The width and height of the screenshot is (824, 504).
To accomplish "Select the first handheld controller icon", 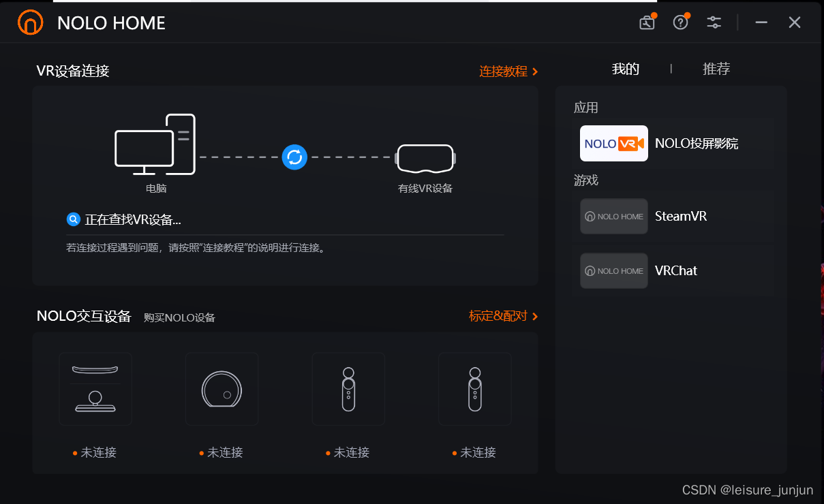I will (348, 389).
